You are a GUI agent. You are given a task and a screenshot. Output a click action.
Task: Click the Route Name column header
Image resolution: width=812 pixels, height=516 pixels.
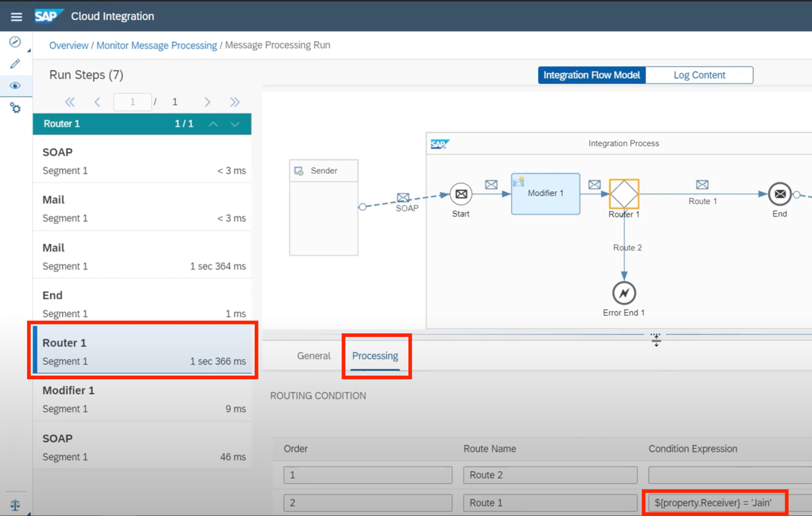click(489, 449)
